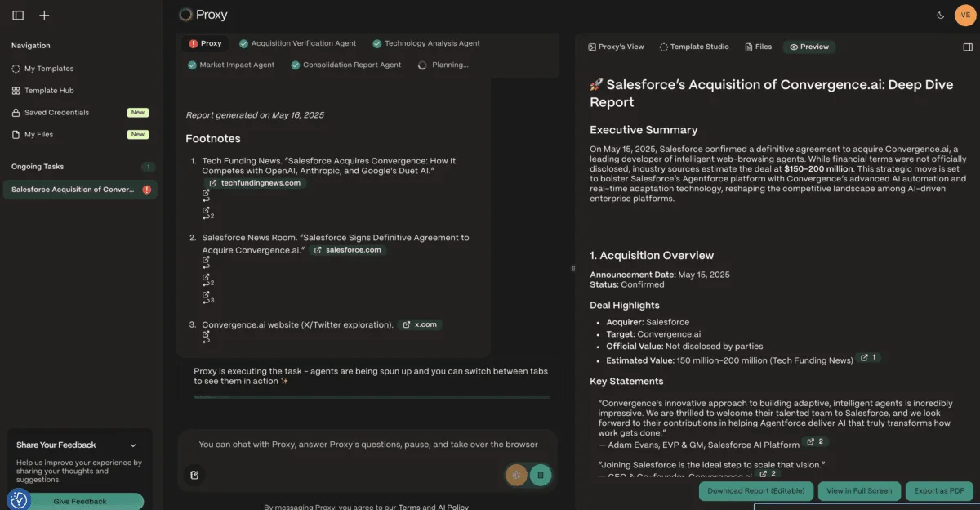
Task: Switch to the Proxy agent tab
Action: point(205,43)
